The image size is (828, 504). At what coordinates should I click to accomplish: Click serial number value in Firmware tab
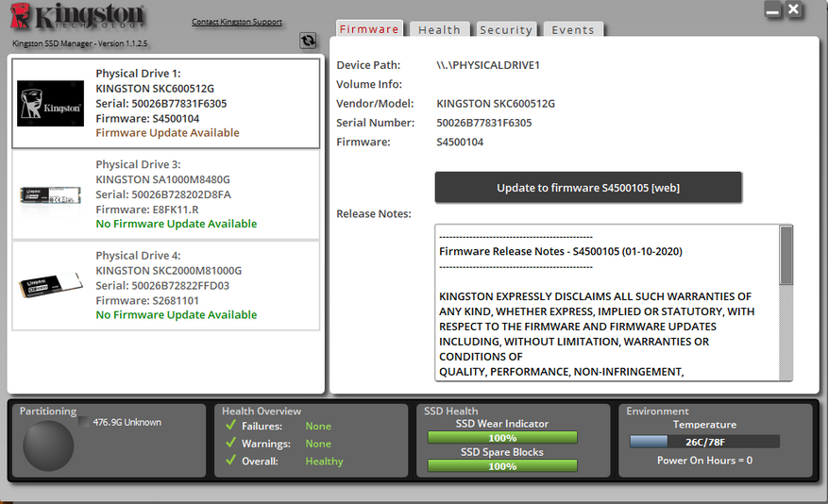click(x=483, y=123)
